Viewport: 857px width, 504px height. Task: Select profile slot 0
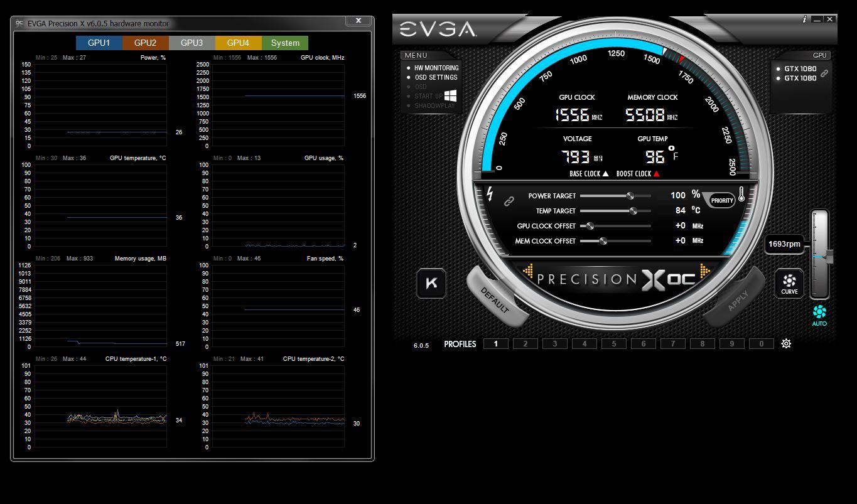pos(762,343)
